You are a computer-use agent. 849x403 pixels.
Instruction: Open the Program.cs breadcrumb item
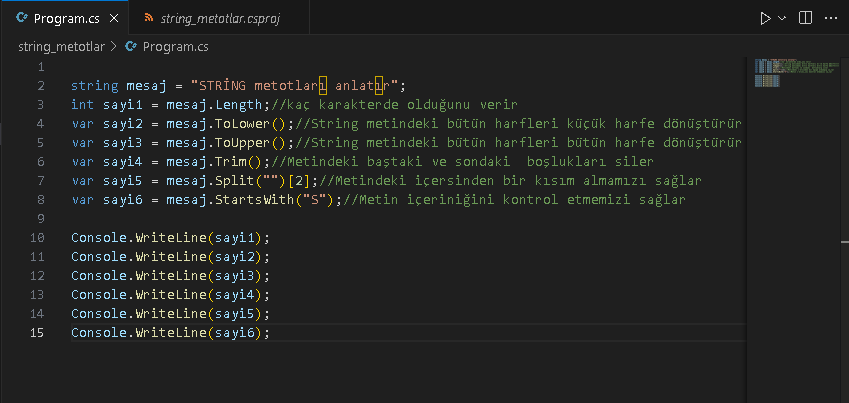click(175, 46)
